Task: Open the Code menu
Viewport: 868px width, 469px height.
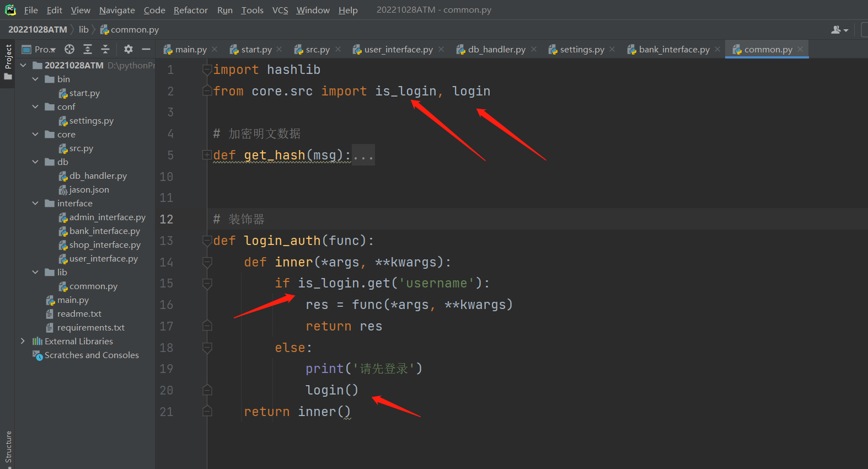Action: tap(154, 10)
